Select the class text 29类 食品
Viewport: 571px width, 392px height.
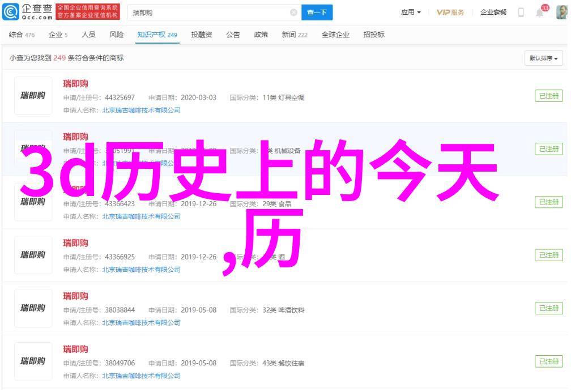[277, 204]
